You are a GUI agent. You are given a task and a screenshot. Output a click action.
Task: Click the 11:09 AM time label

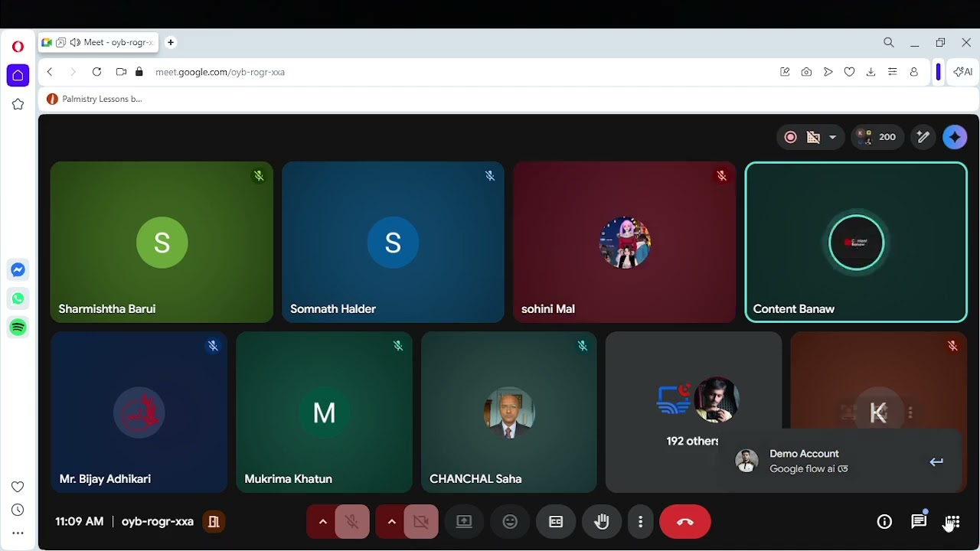pyautogui.click(x=79, y=522)
